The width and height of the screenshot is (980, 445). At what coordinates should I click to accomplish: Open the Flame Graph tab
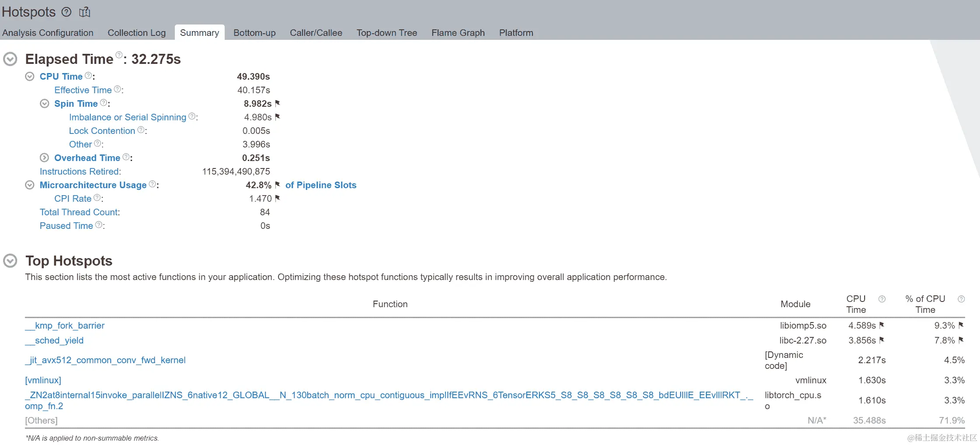pyautogui.click(x=458, y=33)
